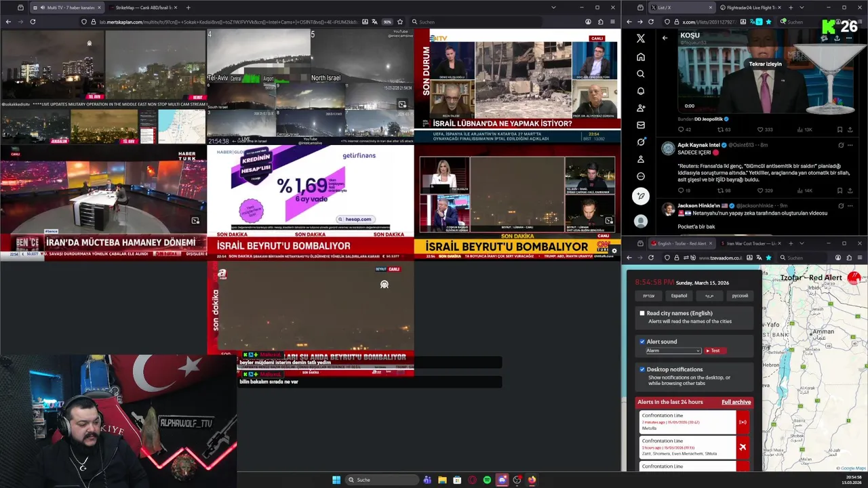Reply to the Açık Kaynak Intel post (19)
The image size is (868, 488).
click(684, 190)
